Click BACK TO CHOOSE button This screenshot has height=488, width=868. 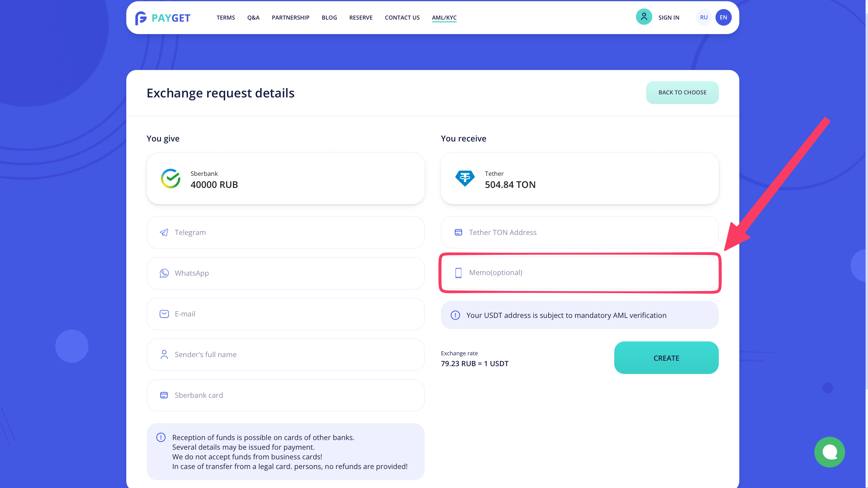[x=682, y=92]
